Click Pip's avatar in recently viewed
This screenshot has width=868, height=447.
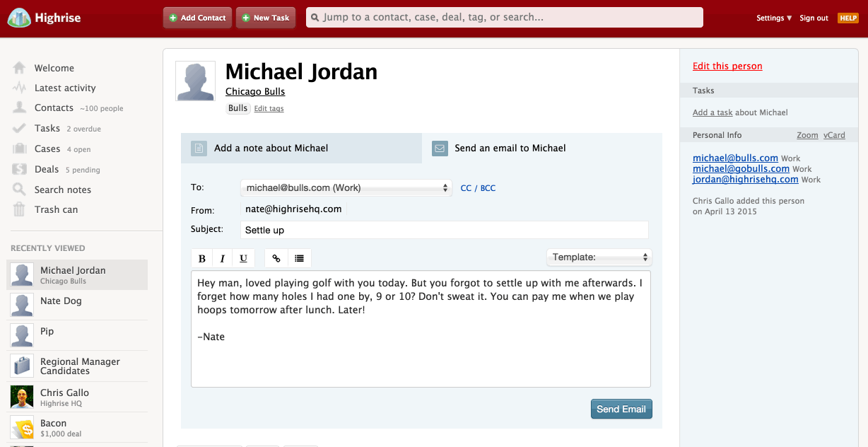[x=22, y=335]
